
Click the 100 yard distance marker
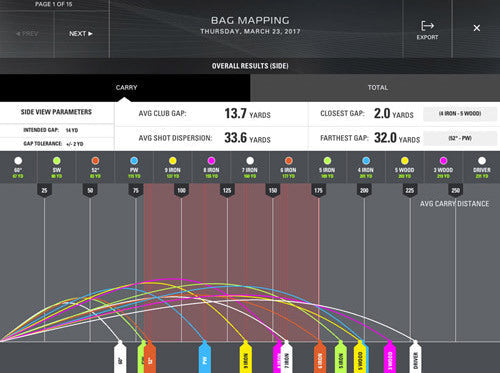click(181, 190)
